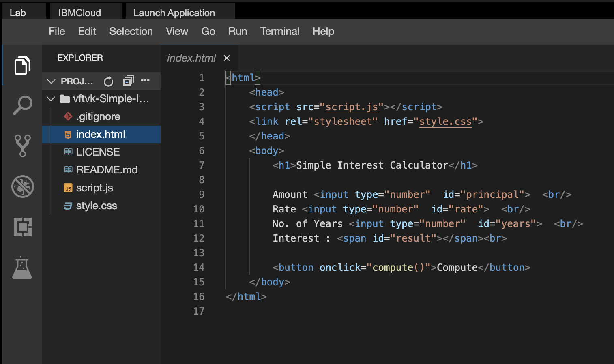Open script.js from the file tree

94,188
